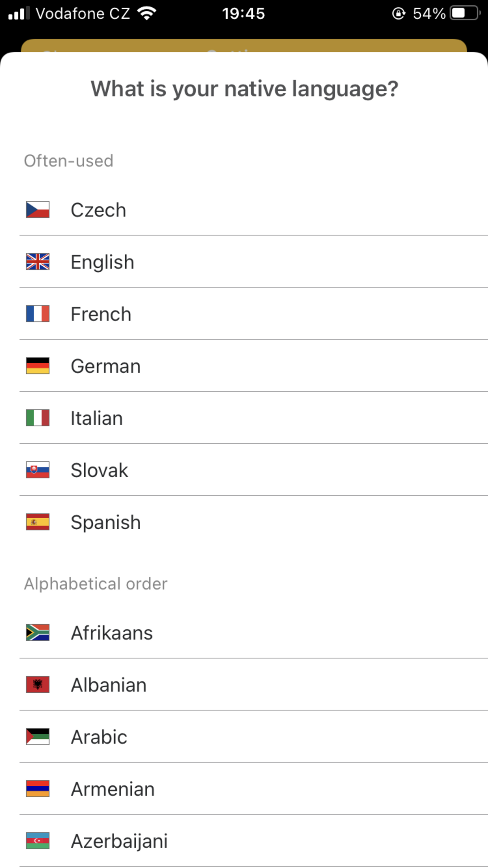Tap the German flag icon
This screenshot has height=868, width=488.
37,366
